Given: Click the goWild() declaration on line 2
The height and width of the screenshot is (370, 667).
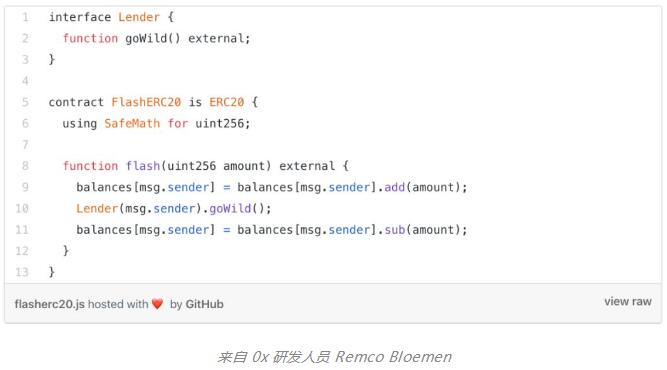Looking at the screenshot, I should [x=153, y=38].
